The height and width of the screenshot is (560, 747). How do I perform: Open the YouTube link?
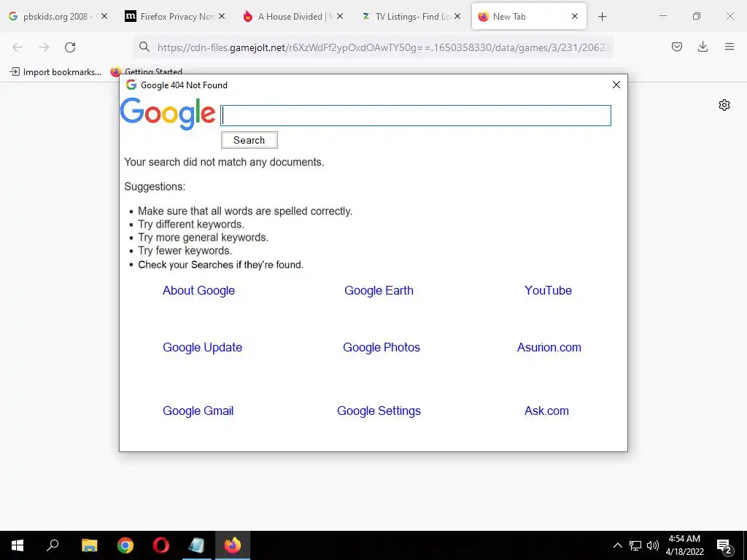(x=548, y=290)
